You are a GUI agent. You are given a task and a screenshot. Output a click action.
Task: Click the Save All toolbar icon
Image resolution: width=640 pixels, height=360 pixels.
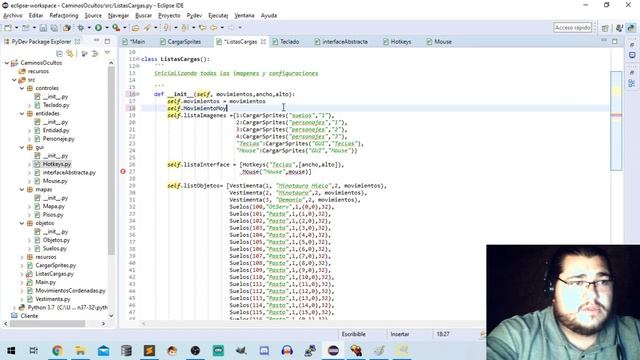tap(54, 28)
